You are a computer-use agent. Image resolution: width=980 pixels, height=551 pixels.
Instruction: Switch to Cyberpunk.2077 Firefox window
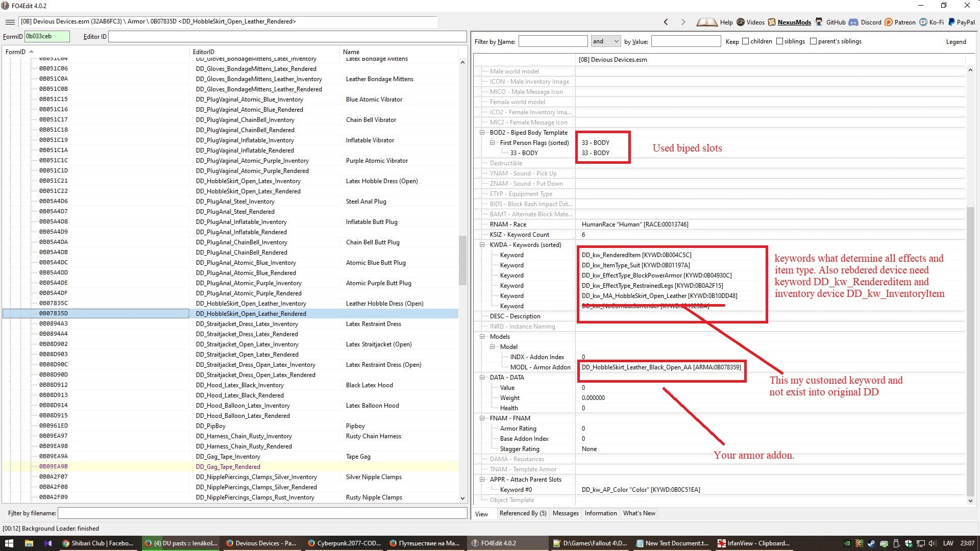click(x=344, y=543)
